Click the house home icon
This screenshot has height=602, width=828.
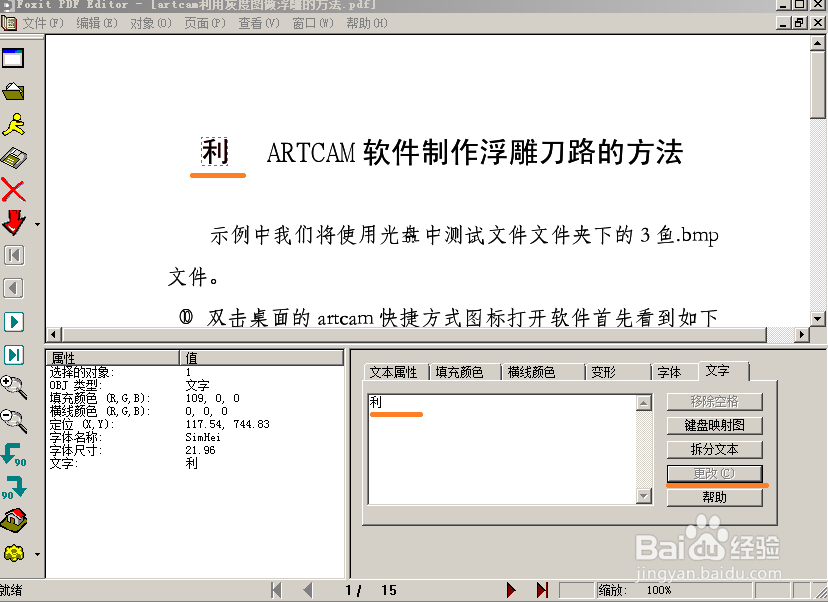coord(13,520)
